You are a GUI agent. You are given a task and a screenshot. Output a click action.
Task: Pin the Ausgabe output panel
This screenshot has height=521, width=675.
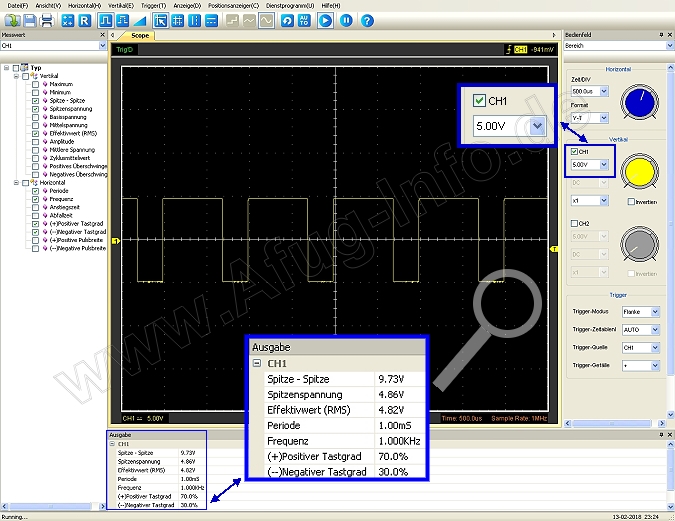coord(661,434)
